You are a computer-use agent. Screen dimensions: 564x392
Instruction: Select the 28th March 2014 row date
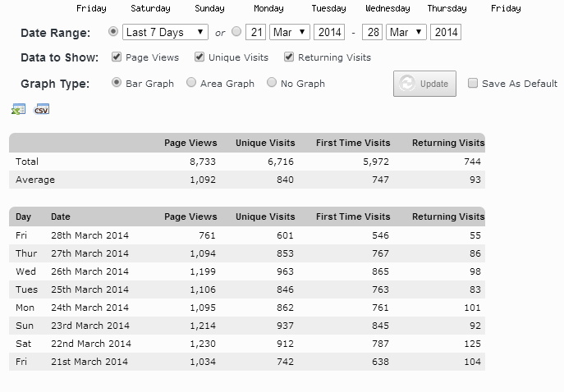[89, 235]
